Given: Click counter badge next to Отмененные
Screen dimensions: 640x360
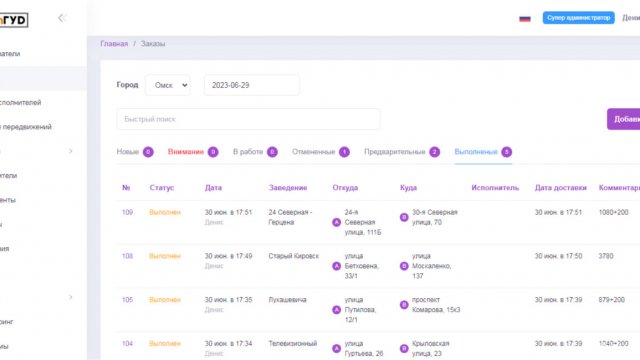Looking at the screenshot, I should click(344, 152).
